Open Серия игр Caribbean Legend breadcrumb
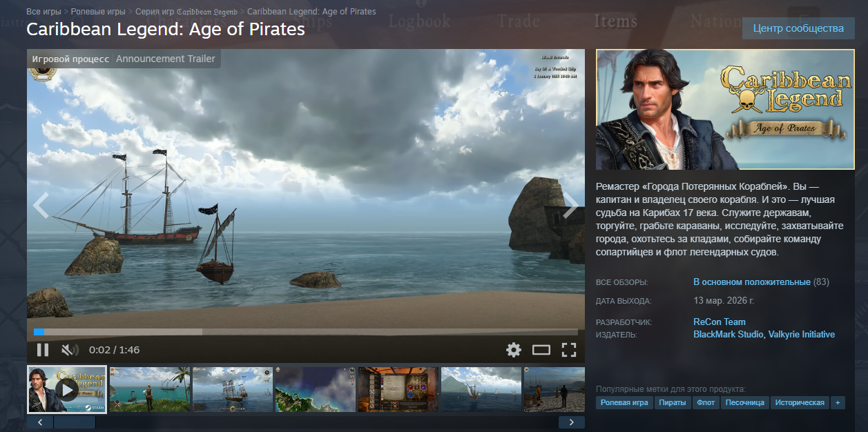The height and width of the screenshot is (432, 868). click(x=186, y=12)
